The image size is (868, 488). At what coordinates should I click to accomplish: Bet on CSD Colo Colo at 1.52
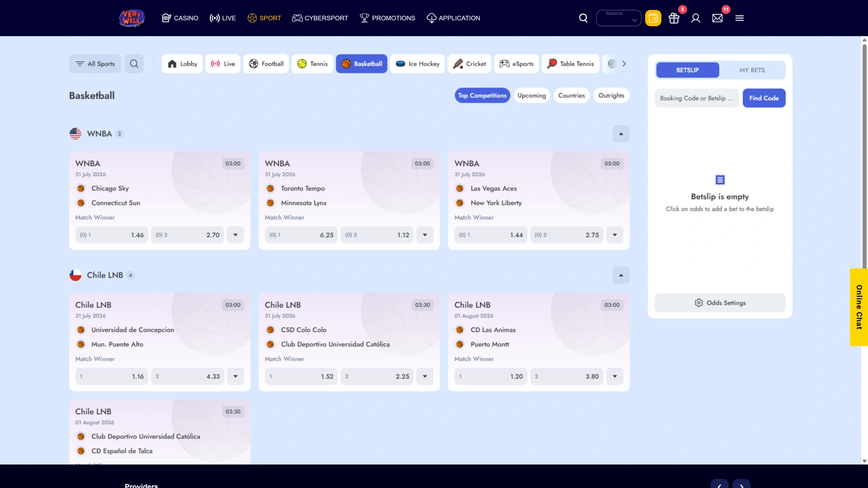301,376
